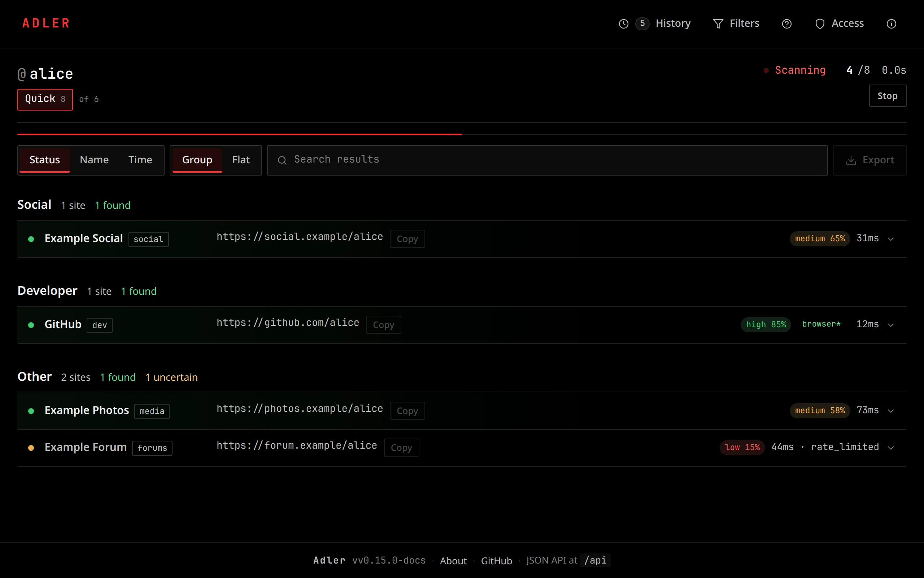Viewport: 924px width, 578px height.
Task: Click the Social group heading
Action: coord(34,205)
